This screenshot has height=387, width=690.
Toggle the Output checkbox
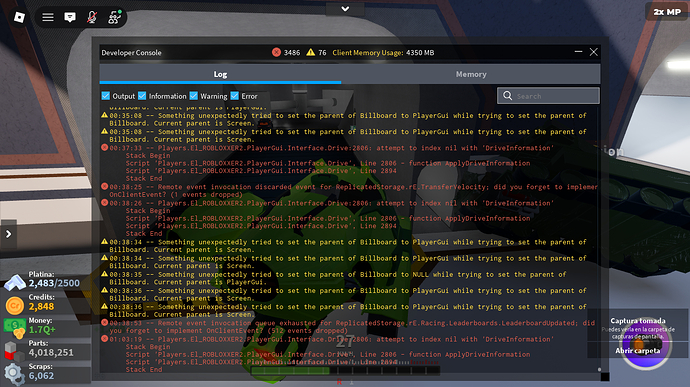(x=106, y=96)
